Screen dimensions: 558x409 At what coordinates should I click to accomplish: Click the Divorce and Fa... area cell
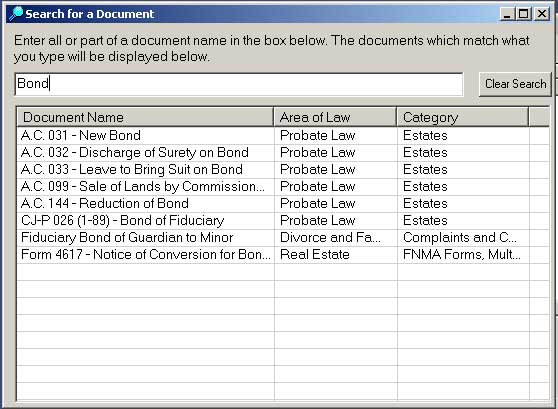point(336,238)
